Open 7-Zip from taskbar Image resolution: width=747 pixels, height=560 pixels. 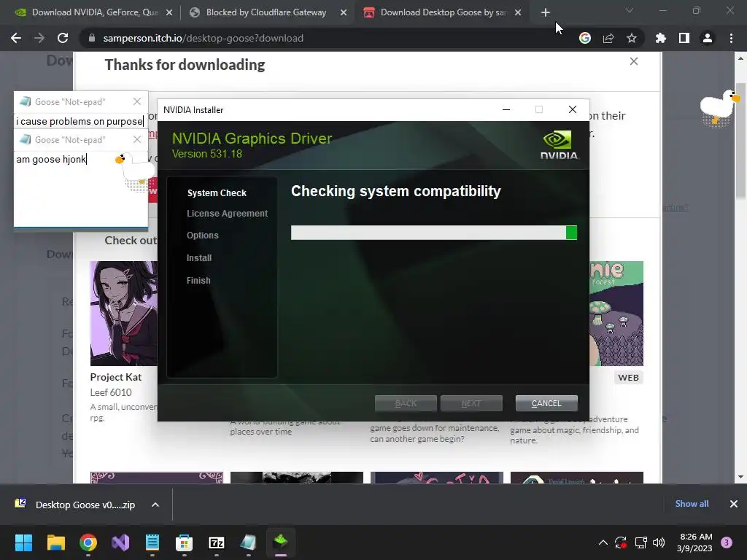pyautogui.click(x=216, y=542)
